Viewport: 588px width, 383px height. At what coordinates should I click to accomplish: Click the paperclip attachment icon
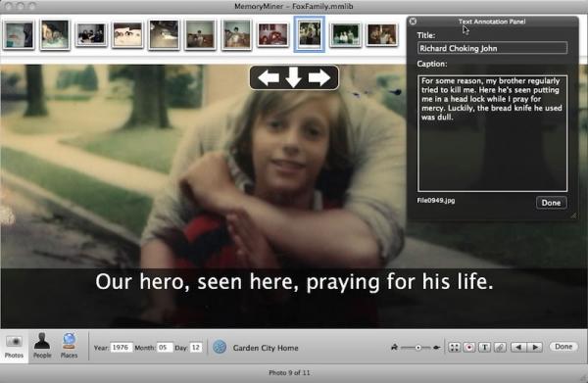(500, 348)
